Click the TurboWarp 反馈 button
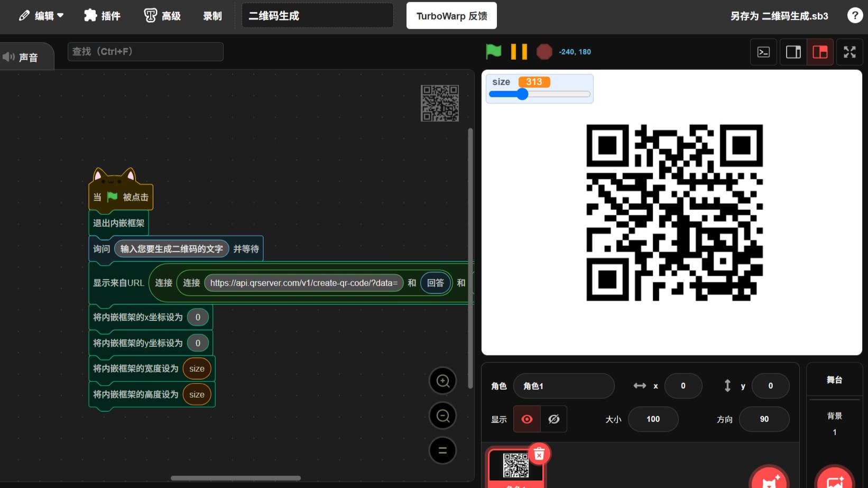Image resolution: width=868 pixels, height=488 pixels. coord(451,16)
